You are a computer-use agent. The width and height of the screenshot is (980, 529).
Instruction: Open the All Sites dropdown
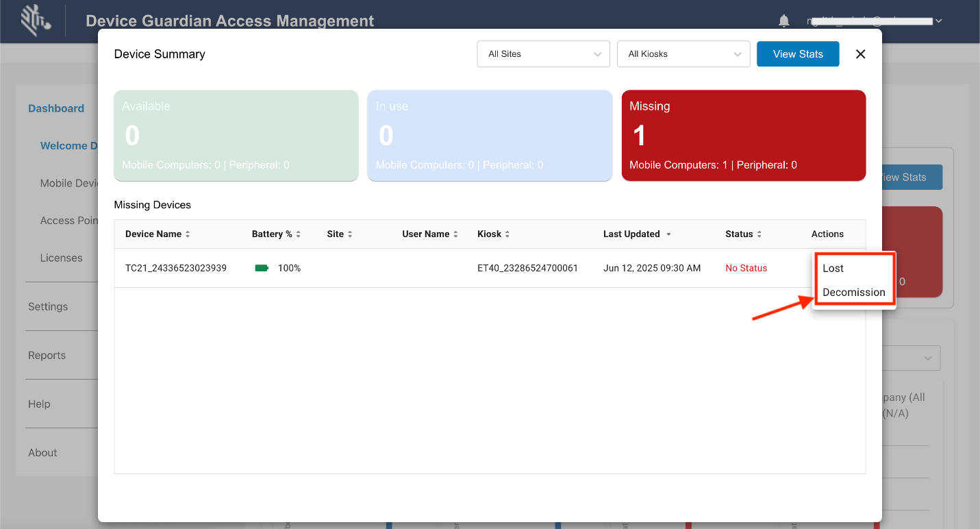pyautogui.click(x=543, y=54)
